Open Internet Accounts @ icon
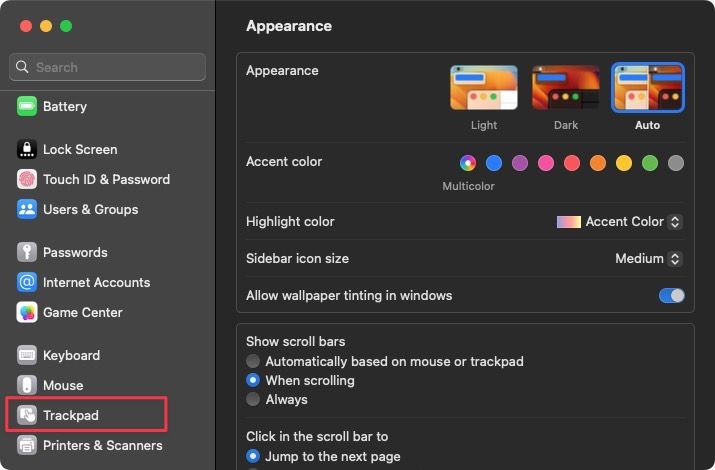Screen dimensions: 715x470 coord(27,282)
